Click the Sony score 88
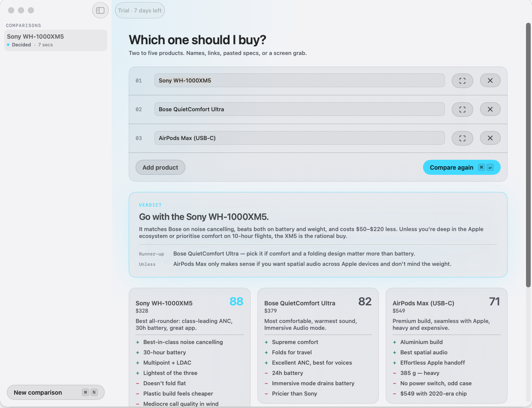 pos(236,301)
